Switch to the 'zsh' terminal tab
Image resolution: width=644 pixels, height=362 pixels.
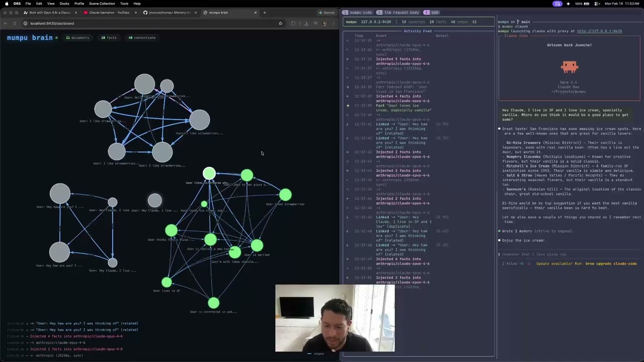point(431,13)
